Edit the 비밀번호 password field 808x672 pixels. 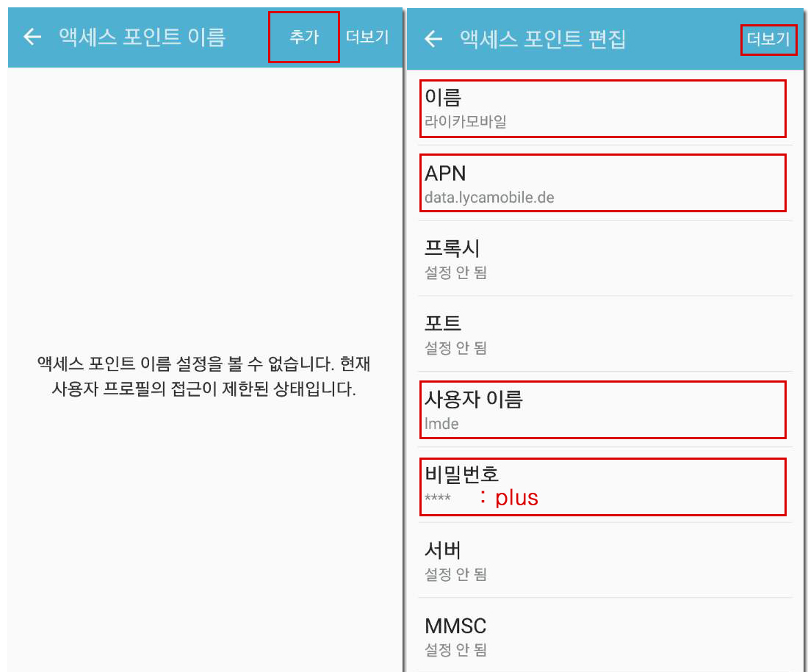point(603,486)
